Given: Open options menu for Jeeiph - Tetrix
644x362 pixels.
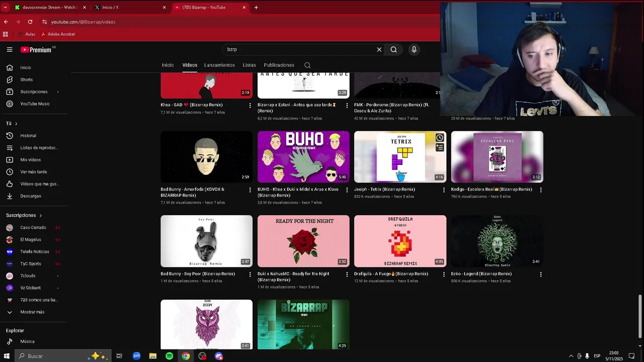Looking at the screenshot, I should tap(444, 190).
